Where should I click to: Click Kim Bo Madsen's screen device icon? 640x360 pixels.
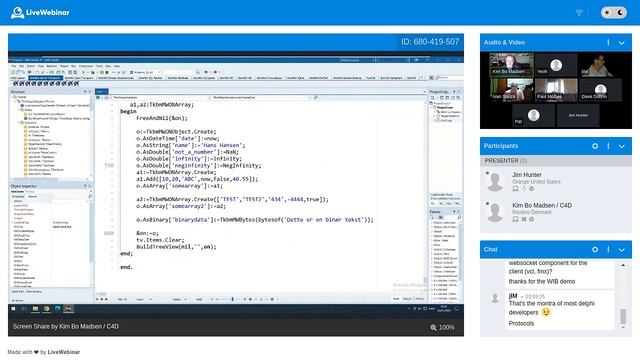coord(515,219)
